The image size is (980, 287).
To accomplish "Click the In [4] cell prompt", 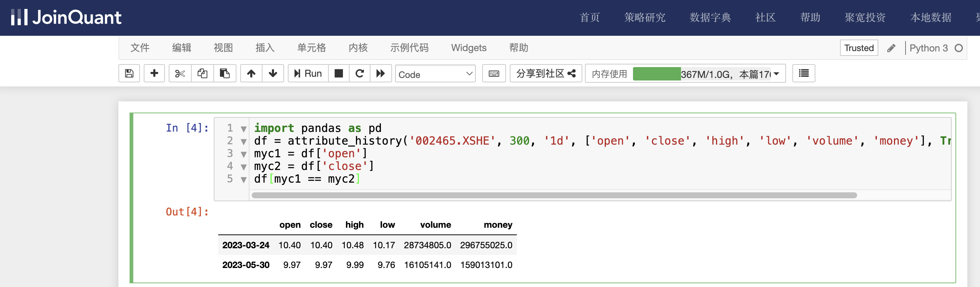I will click(x=187, y=128).
